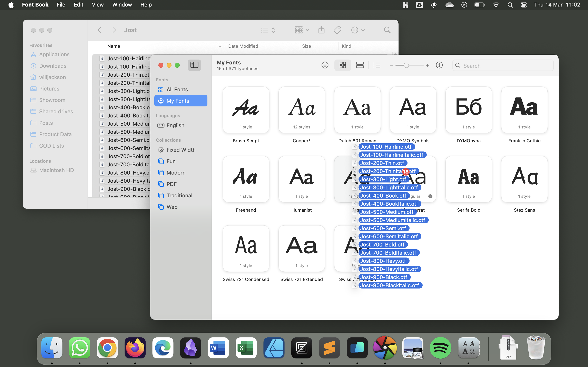Toggle the Font Book sidebar button

pos(194,65)
